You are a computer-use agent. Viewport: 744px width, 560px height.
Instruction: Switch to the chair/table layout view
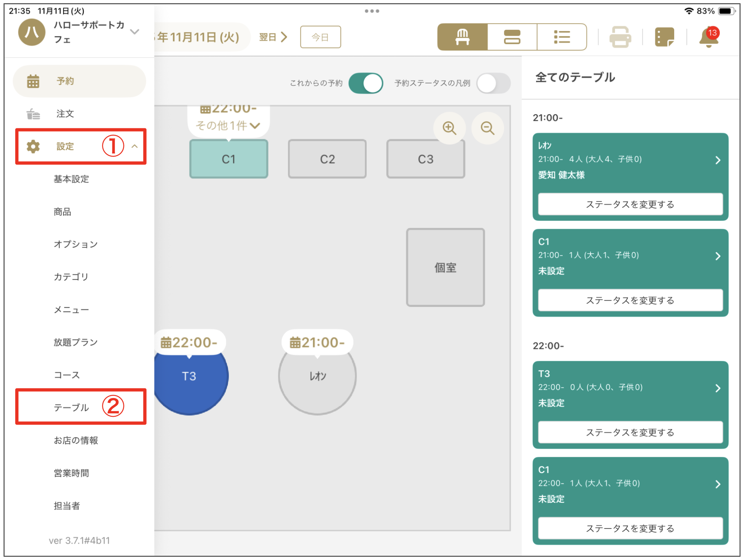(462, 37)
